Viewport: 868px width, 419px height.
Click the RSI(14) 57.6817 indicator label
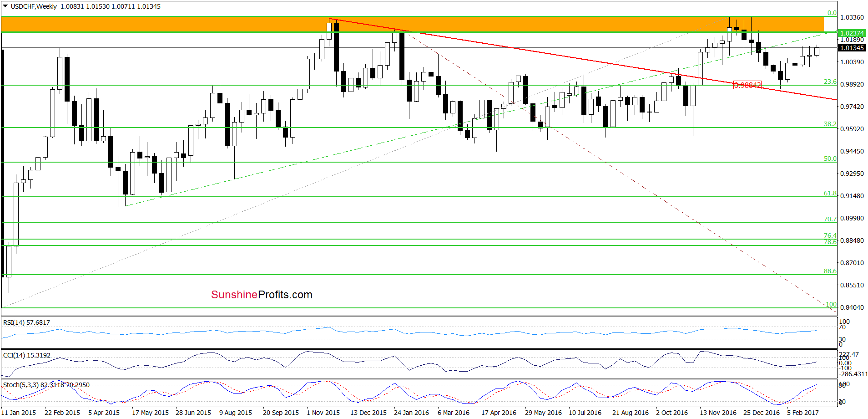coord(26,322)
